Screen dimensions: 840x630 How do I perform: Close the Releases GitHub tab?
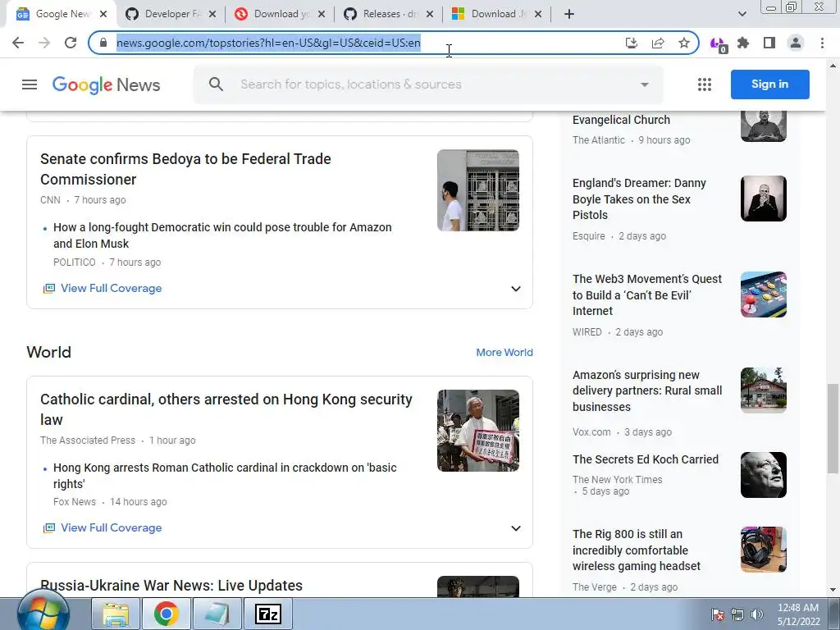[430, 15]
